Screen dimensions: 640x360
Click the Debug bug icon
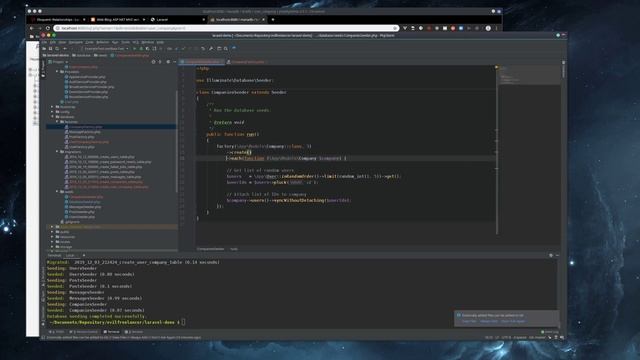pyautogui.click(x=141, y=49)
